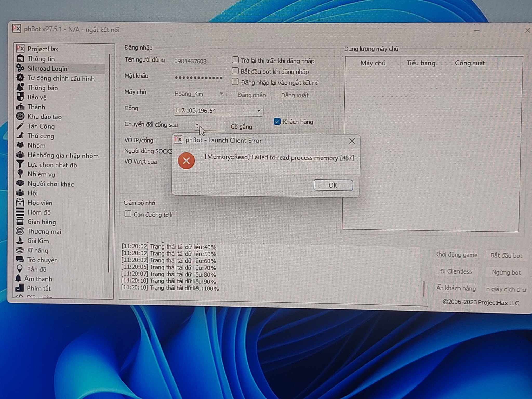Select Người chơi khác icon
The image size is (532, 399).
tap(20, 183)
